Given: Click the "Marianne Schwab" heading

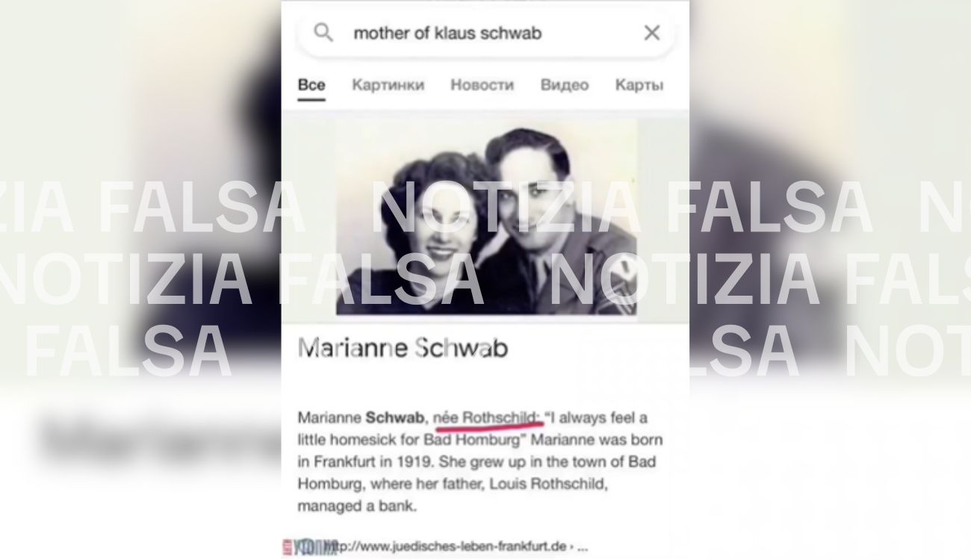Looking at the screenshot, I should click(403, 348).
